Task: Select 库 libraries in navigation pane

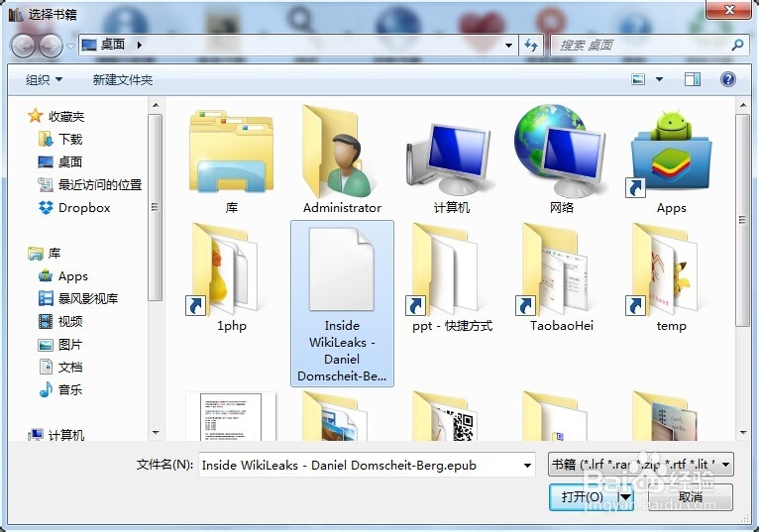Action: (44, 254)
